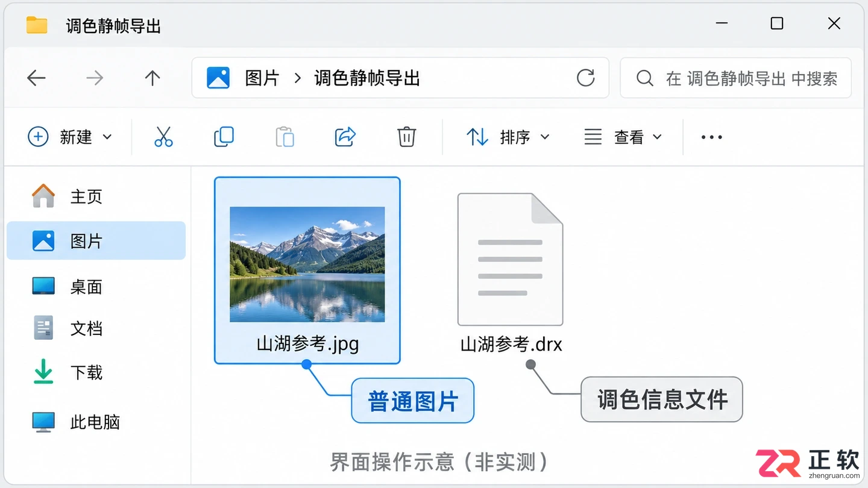Go up one folder level

[153, 78]
